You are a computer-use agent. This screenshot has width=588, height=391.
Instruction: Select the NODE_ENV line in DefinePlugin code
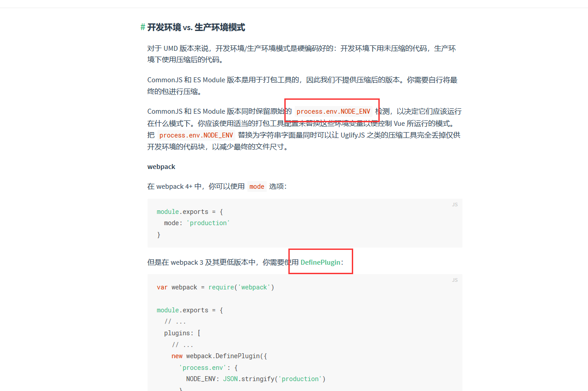[256, 378]
